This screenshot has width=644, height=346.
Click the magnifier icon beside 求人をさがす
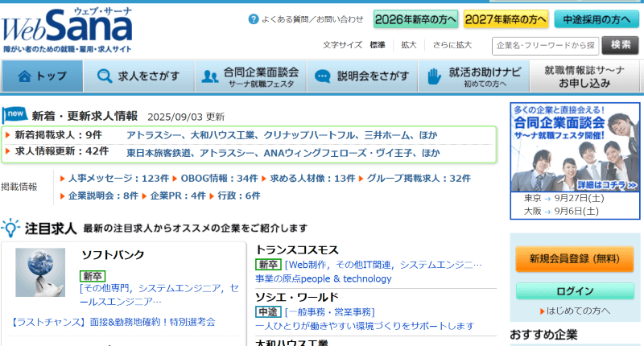pyautogui.click(x=104, y=76)
